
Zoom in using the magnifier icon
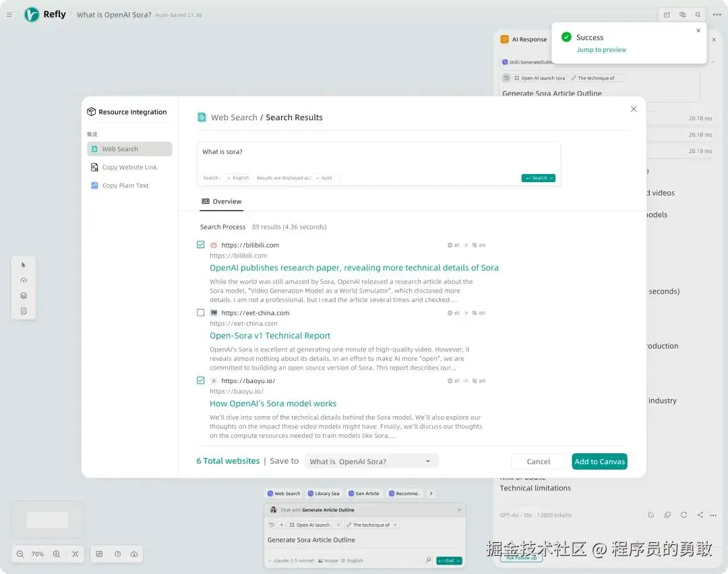point(57,554)
